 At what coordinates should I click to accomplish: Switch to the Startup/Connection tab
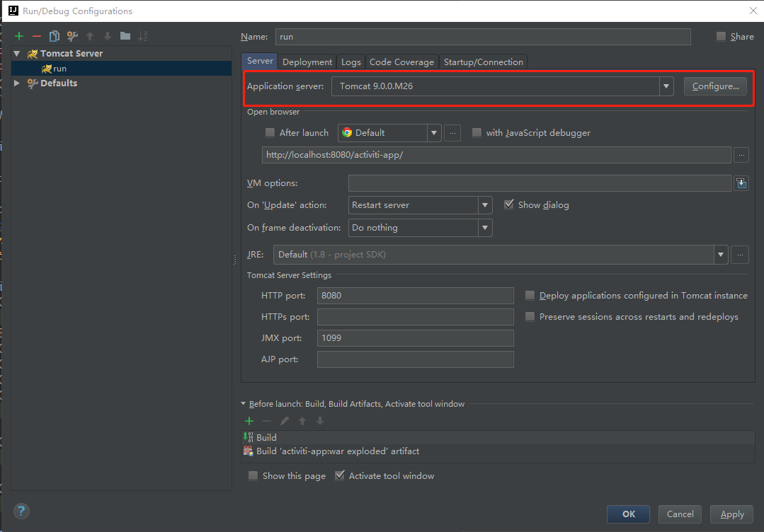click(484, 62)
